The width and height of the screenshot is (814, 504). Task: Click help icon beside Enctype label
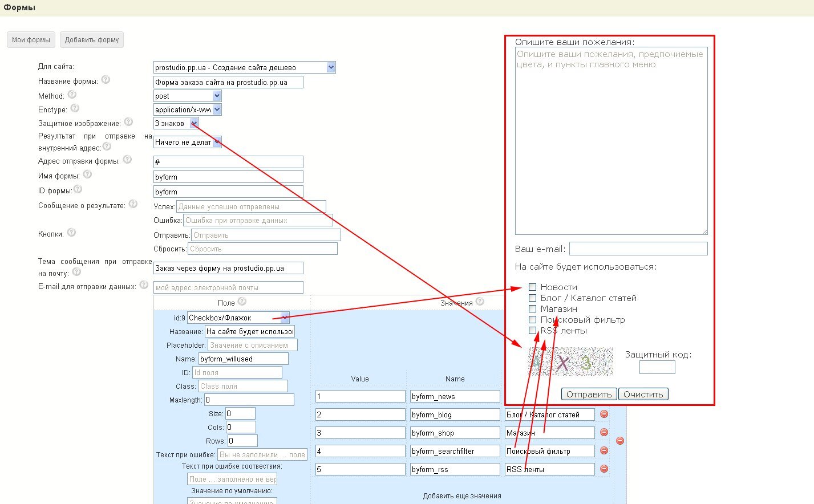click(75, 108)
